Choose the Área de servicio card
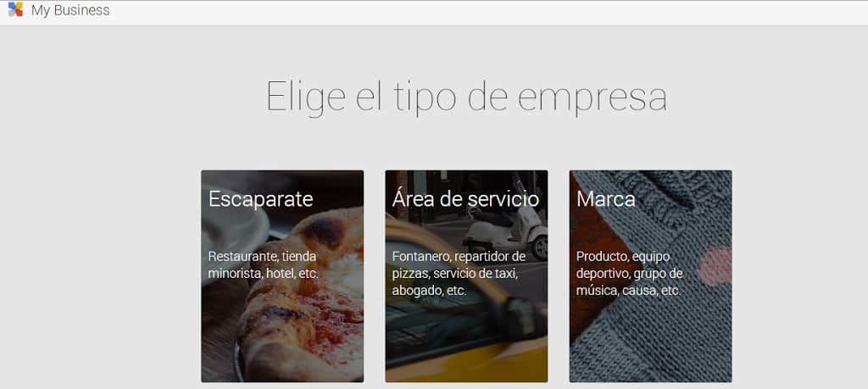 (x=467, y=276)
